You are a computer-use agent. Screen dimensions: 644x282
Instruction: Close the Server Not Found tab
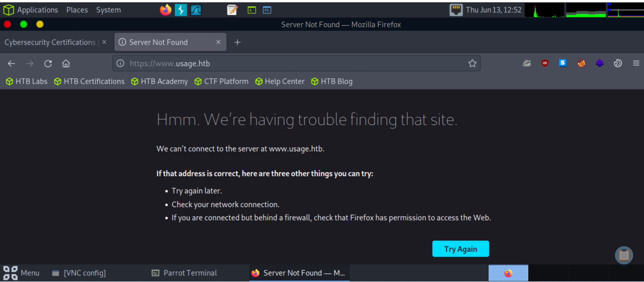click(218, 42)
